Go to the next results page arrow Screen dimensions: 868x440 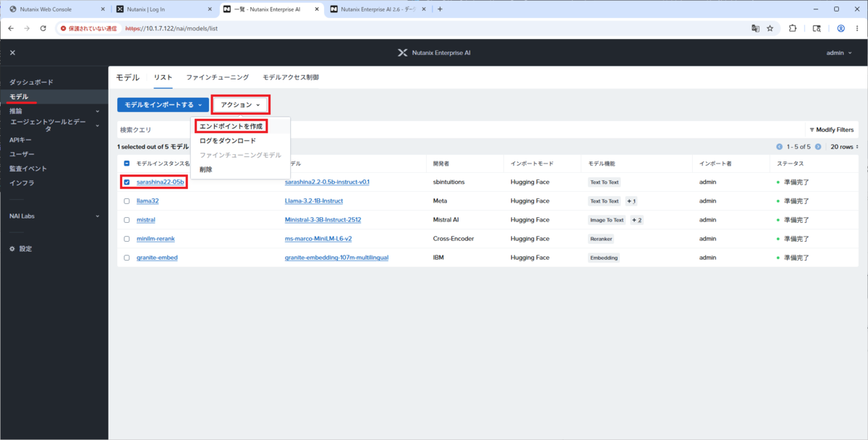(818, 147)
